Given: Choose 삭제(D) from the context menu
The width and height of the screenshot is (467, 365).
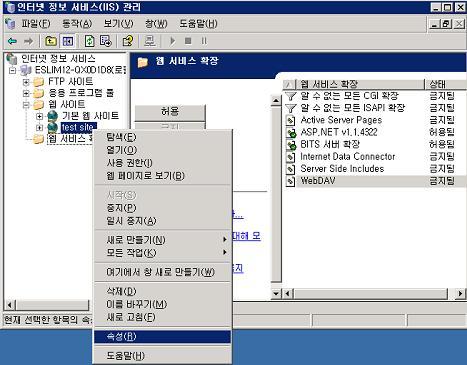Looking at the screenshot, I should click(162, 291).
